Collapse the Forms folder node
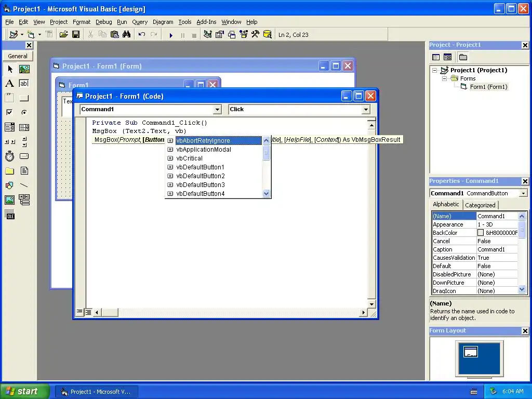Screen dimensions: 532x399 tap(445, 78)
